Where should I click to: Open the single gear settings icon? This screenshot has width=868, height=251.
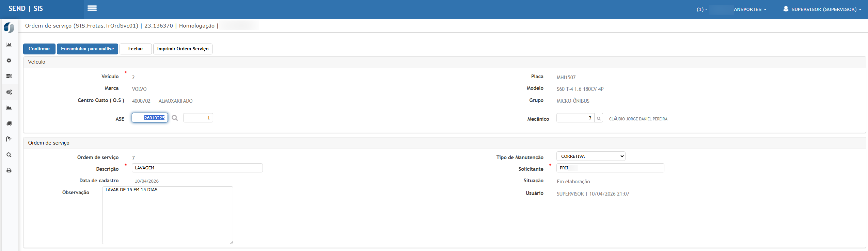pos(9,61)
